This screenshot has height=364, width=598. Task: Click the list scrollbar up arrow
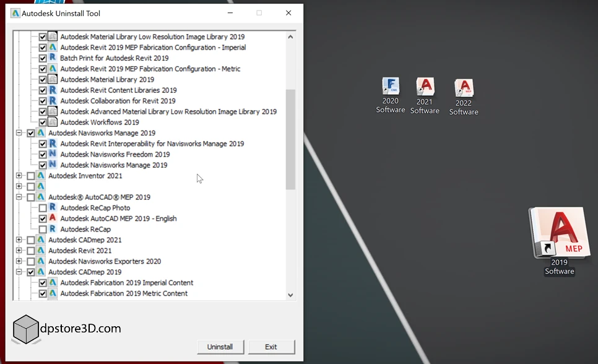click(x=290, y=37)
